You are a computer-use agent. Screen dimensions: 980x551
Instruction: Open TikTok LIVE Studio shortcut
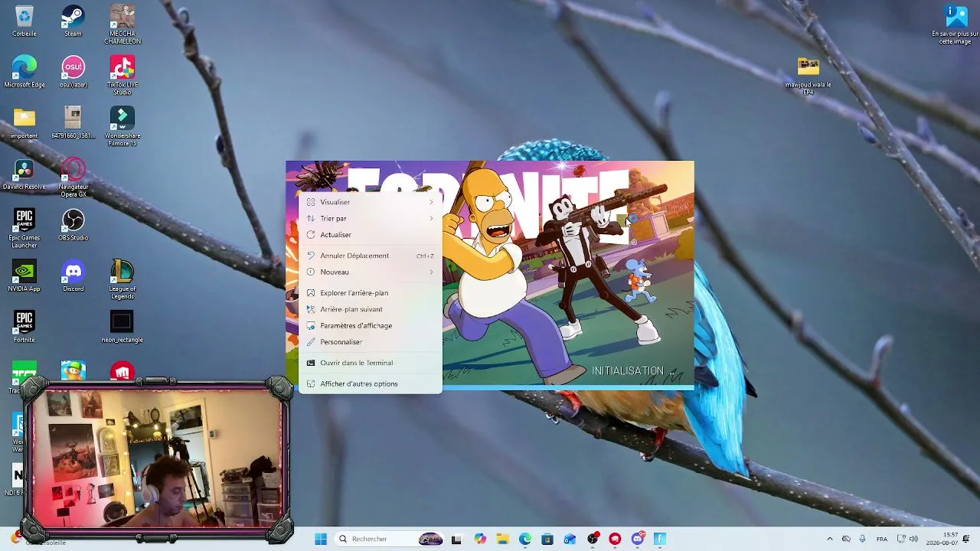tap(122, 76)
